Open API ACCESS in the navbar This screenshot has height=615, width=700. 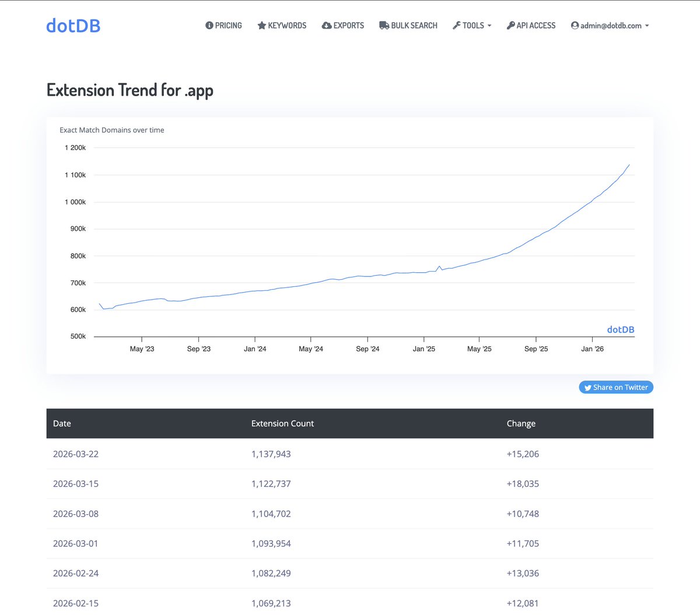pyautogui.click(x=531, y=26)
